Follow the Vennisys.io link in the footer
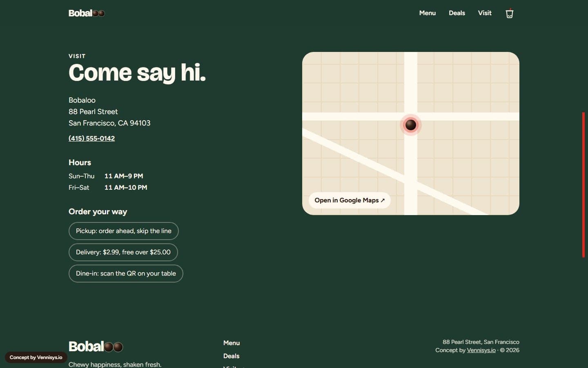588x368 pixels. (x=481, y=350)
